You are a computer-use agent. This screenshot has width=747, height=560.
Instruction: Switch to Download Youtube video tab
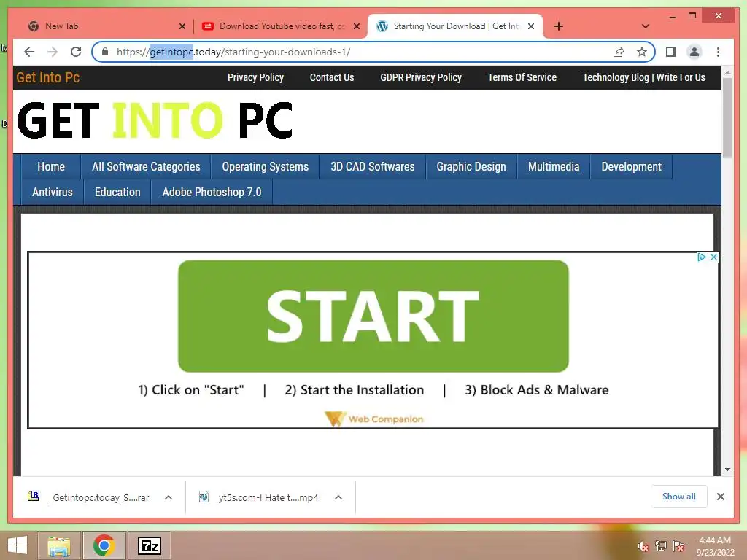point(280,26)
